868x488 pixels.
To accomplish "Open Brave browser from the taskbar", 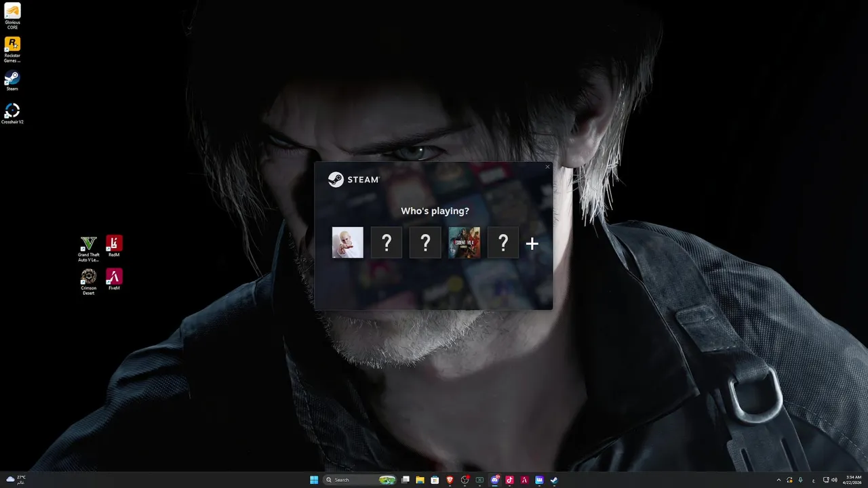I will coord(450,480).
